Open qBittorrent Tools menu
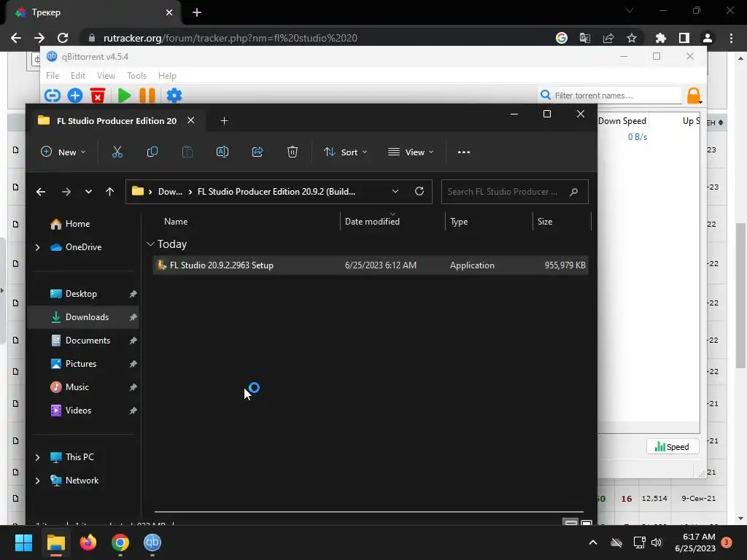The width and height of the screenshot is (747, 560). tap(136, 76)
